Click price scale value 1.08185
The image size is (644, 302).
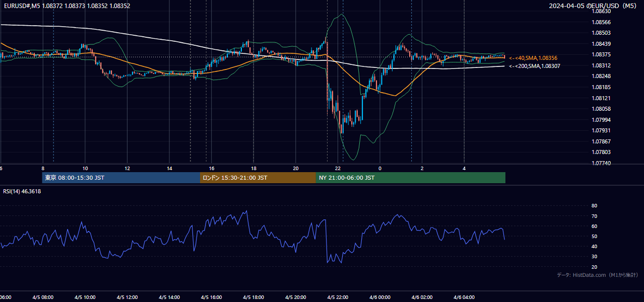pos(600,87)
